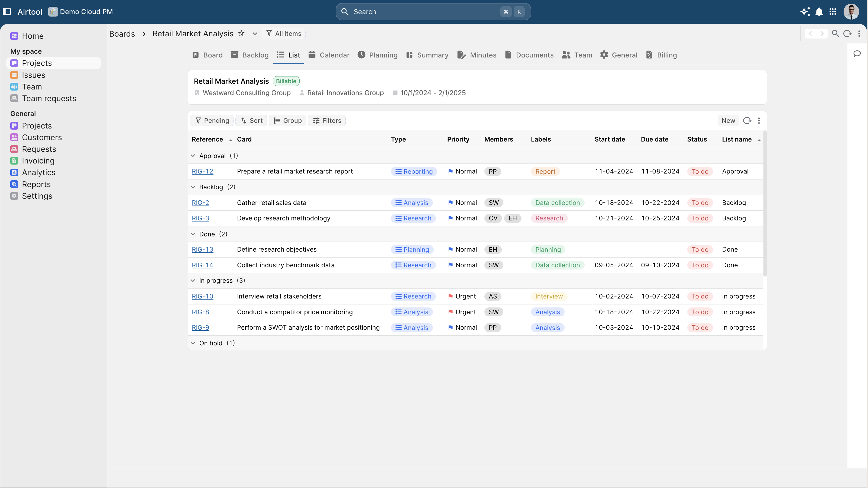
Task: Switch to the Summary tab
Action: click(427, 55)
